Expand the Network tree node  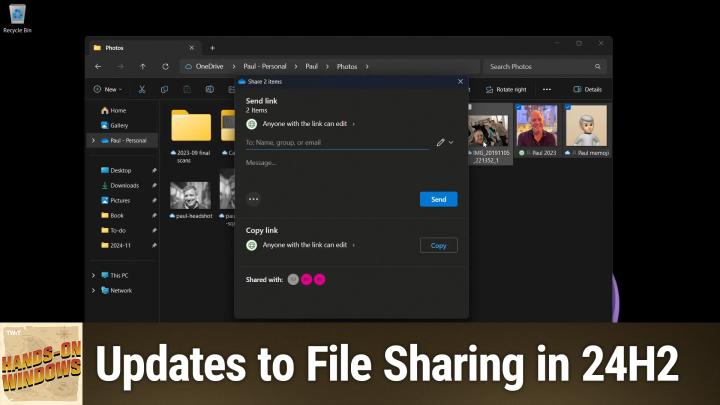click(x=93, y=291)
